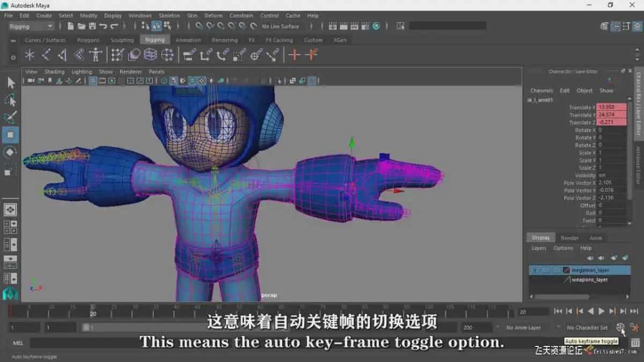Click the Save Scene floppy icon
The image size is (644, 362).
point(92,26)
